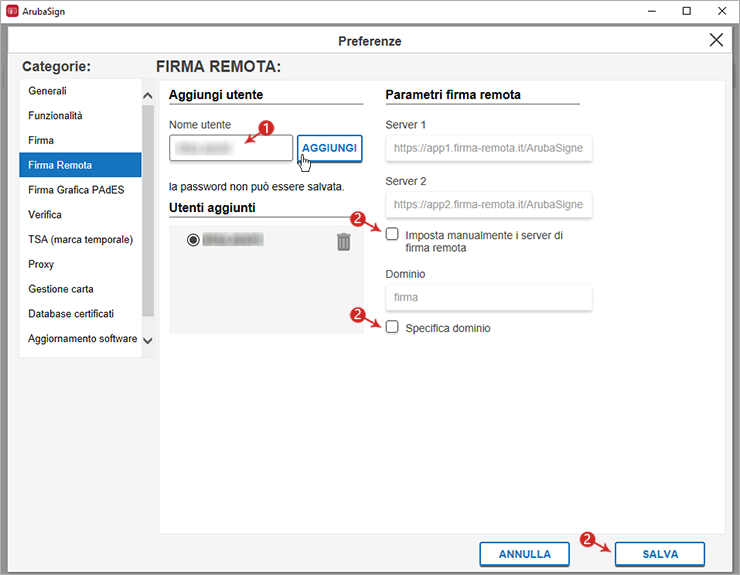Image resolution: width=740 pixels, height=575 pixels.
Task: Select the Gestione carta category
Action: (x=80, y=289)
